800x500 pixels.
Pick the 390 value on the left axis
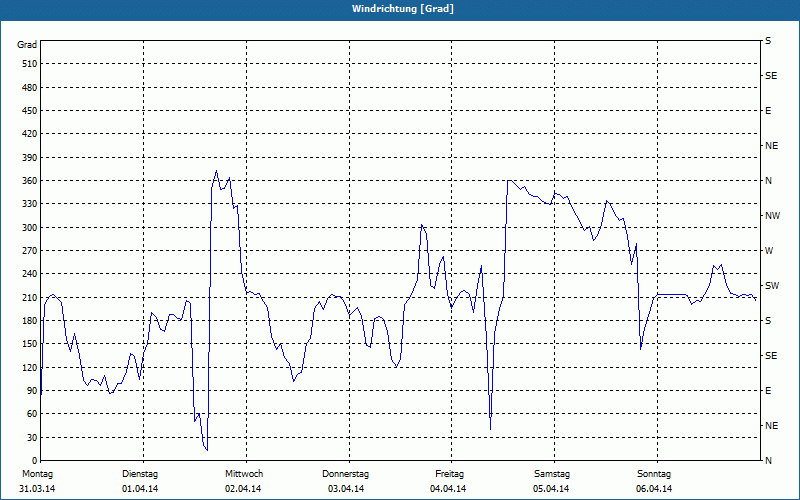point(29,157)
